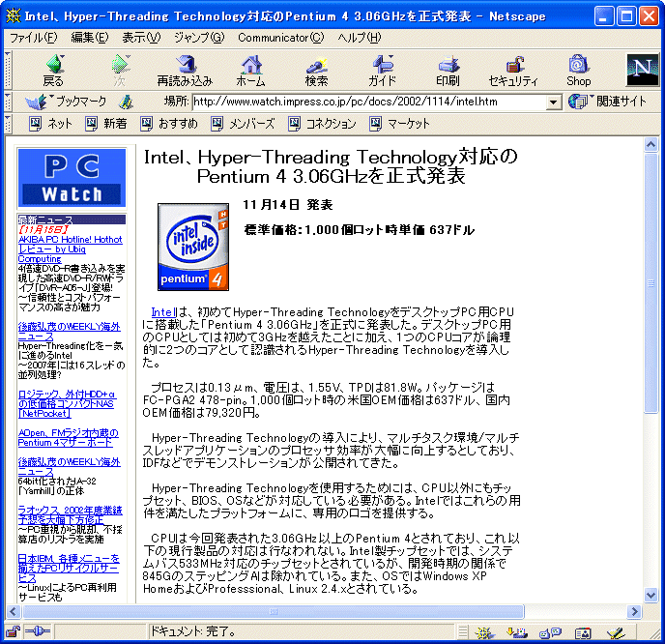This screenshot has height=644, width=665.
Task: Open AKIBA PC Hotline! Hothot レビュー link
Action: (70, 249)
